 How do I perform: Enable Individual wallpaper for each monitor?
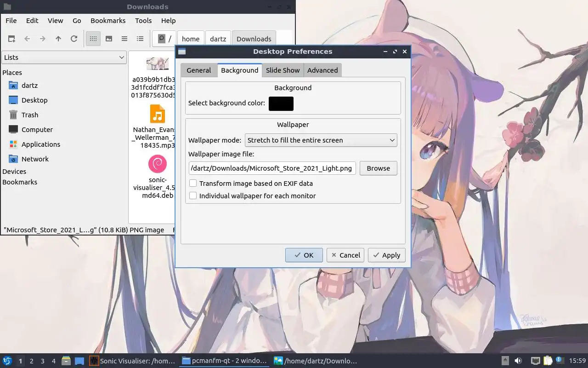coord(193,195)
